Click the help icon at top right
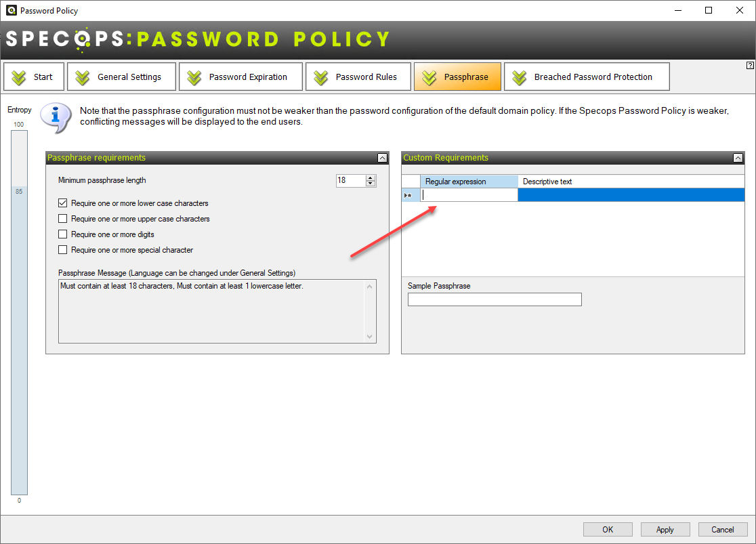The width and height of the screenshot is (756, 544). (750, 66)
